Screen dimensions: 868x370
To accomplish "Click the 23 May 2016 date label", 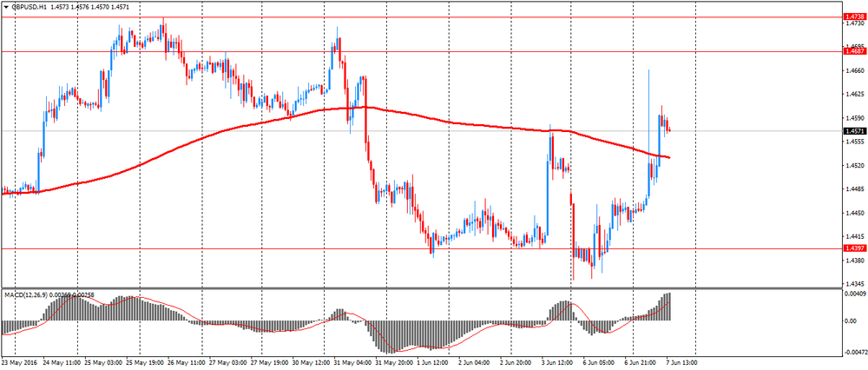I will coord(18,363).
